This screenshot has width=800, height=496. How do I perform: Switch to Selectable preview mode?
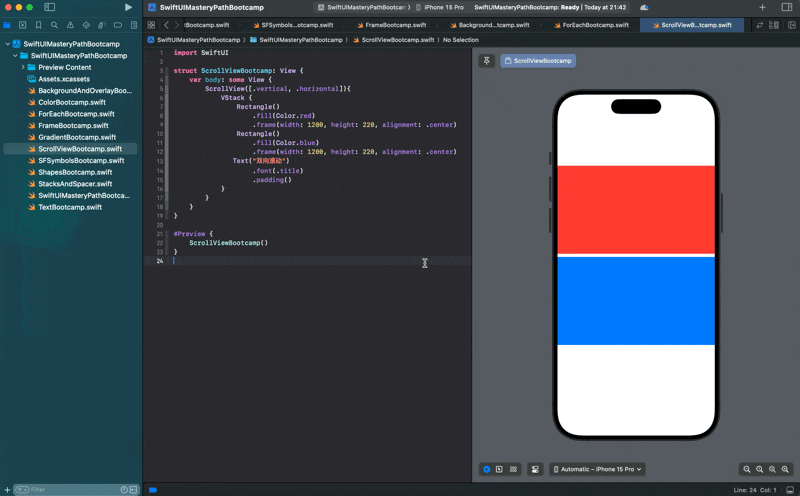(499, 469)
